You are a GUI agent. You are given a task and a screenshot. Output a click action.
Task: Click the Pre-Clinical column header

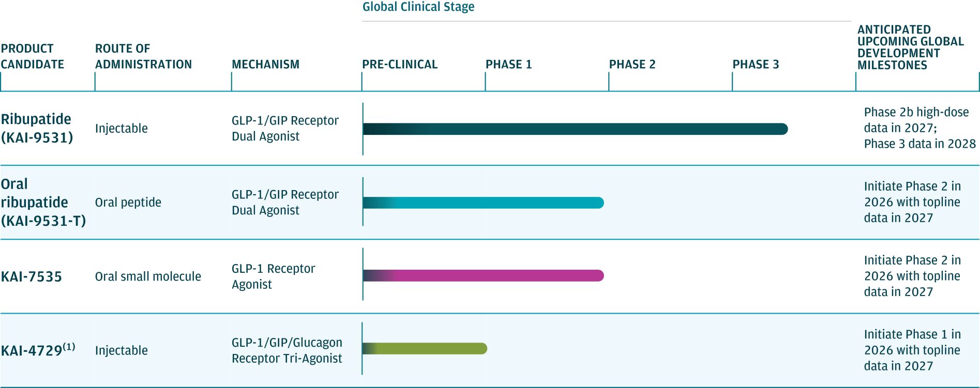click(400, 65)
